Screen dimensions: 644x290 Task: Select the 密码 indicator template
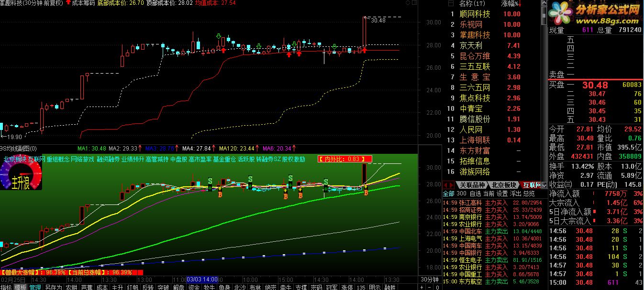pyautogui.click(x=316, y=287)
